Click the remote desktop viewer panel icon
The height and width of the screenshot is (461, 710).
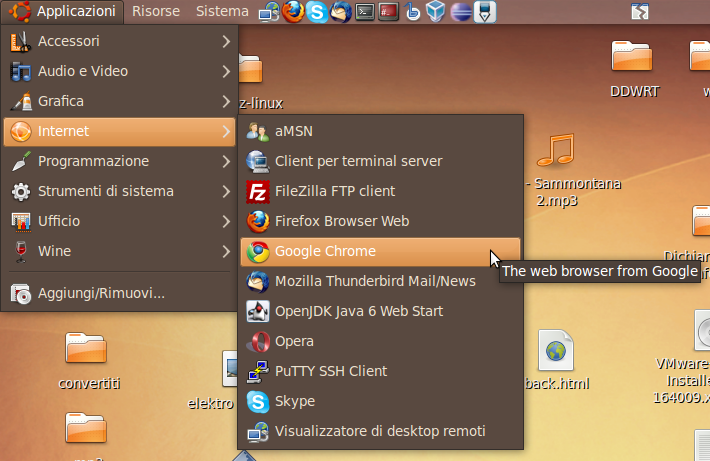coord(269,12)
